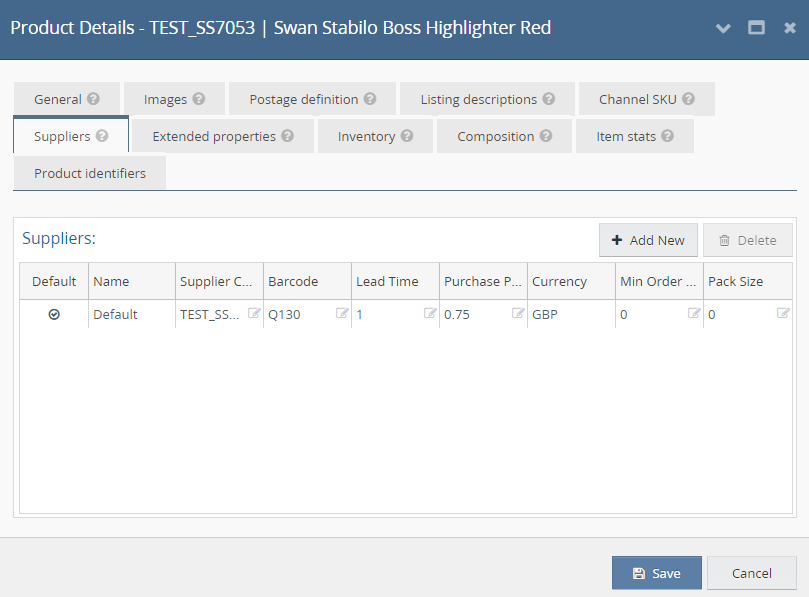Maximize the Product Details window
The image size is (809, 597).
[x=756, y=27]
